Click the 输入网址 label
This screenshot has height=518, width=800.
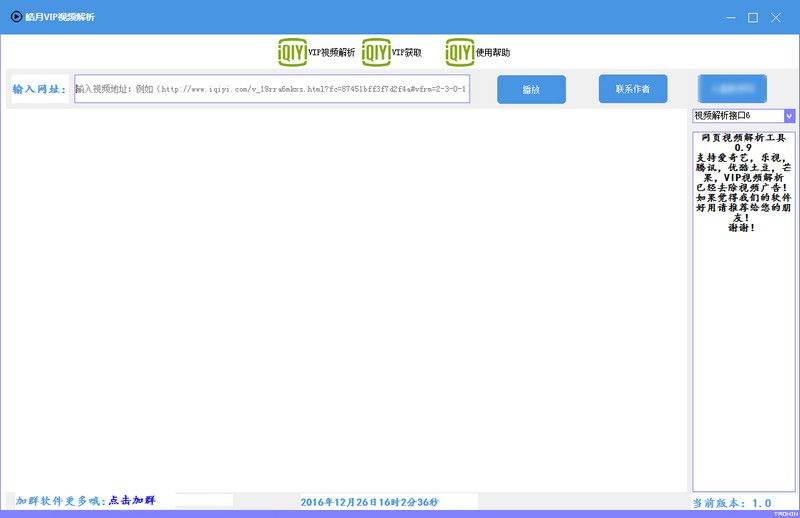39,89
